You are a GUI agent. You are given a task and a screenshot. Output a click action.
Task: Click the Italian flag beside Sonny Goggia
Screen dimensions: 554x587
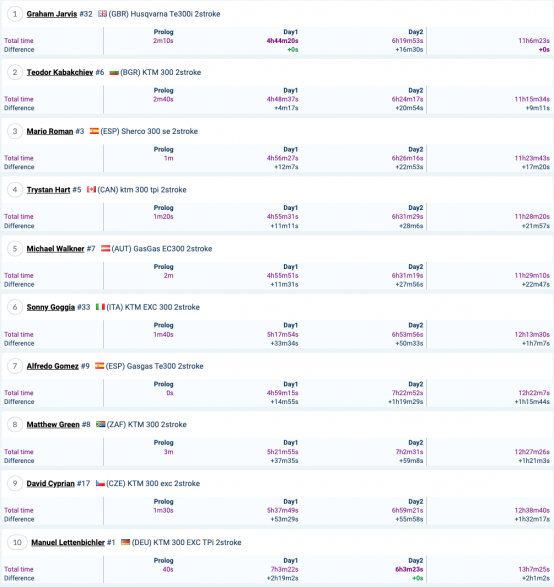[x=100, y=307]
